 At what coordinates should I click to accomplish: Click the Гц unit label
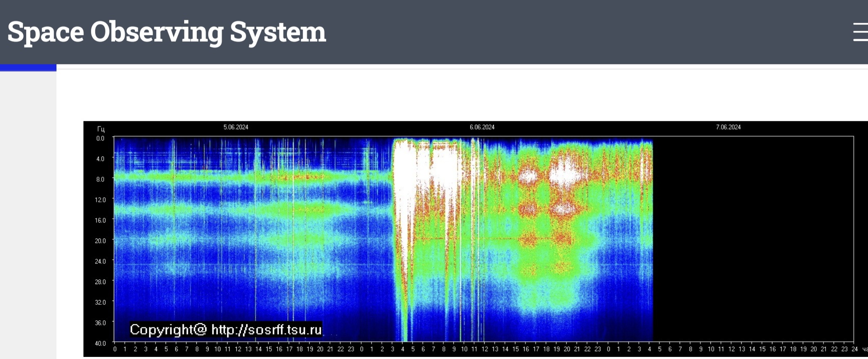coord(101,129)
